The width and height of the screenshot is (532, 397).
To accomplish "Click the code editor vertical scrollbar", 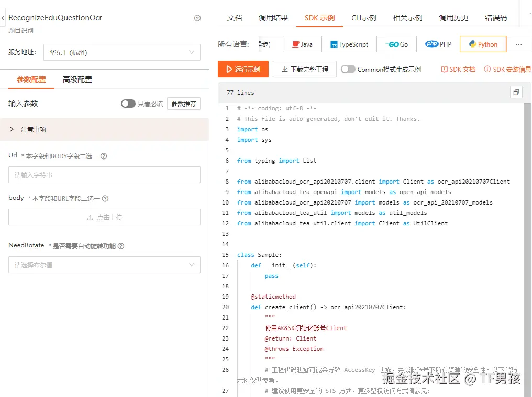I will click(x=527, y=249).
